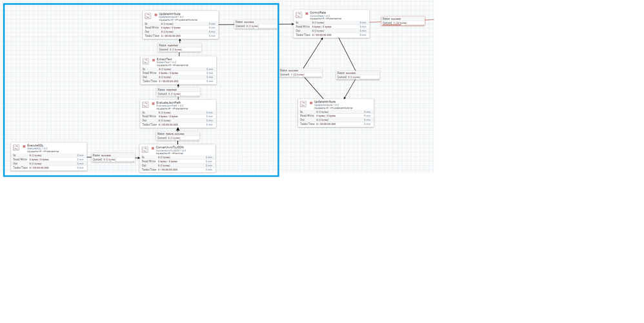The width and height of the screenshot is (644, 323).
Task: Select the success connection leaving ExecuteSQL
Action: click(x=114, y=157)
